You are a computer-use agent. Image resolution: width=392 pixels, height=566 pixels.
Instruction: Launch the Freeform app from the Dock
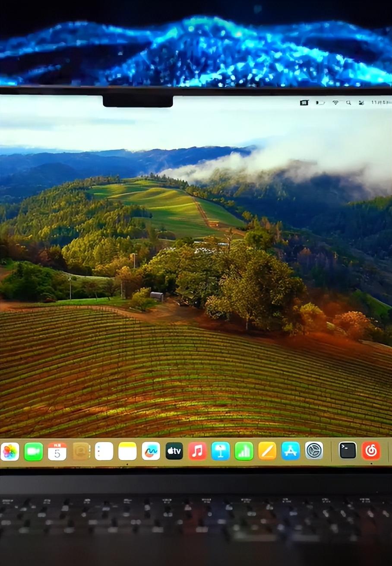(x=151, y=451)
